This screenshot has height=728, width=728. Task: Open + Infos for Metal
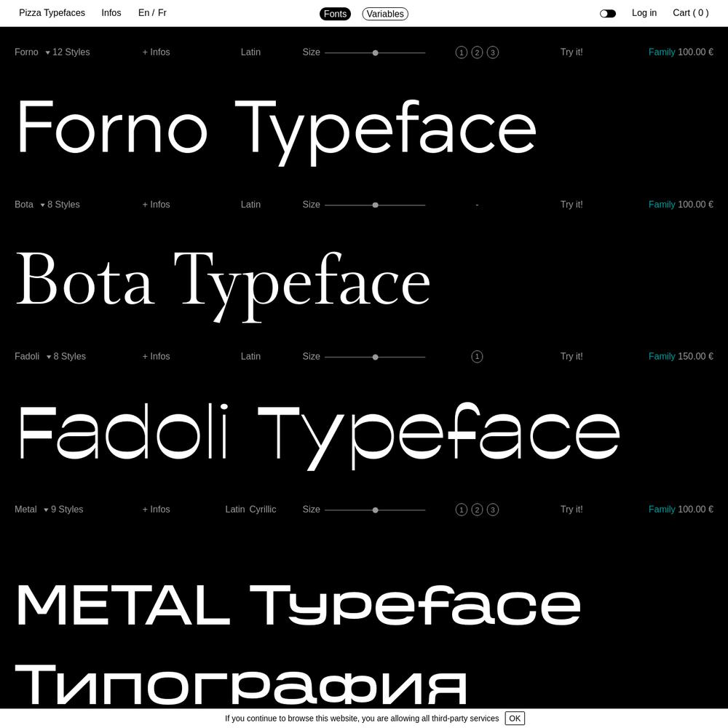click(x=156, y=510)
